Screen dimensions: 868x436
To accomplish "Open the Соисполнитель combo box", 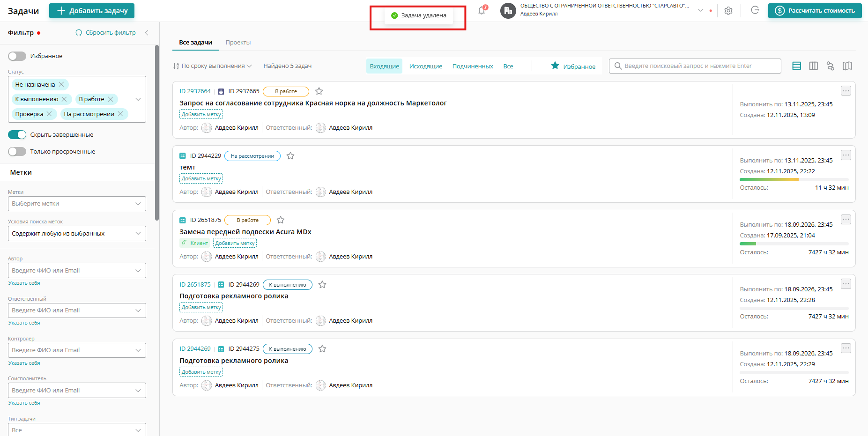I will point(77,391).
